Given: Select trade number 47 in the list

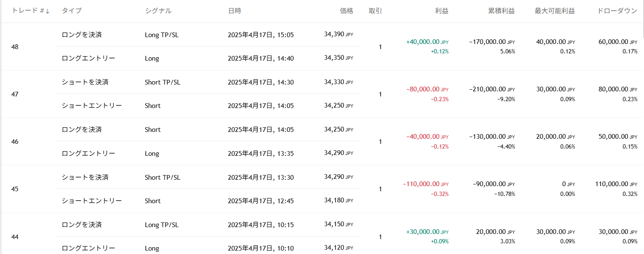Looking at the screenshot, I should pyautogui.click(x=15, y=94).
